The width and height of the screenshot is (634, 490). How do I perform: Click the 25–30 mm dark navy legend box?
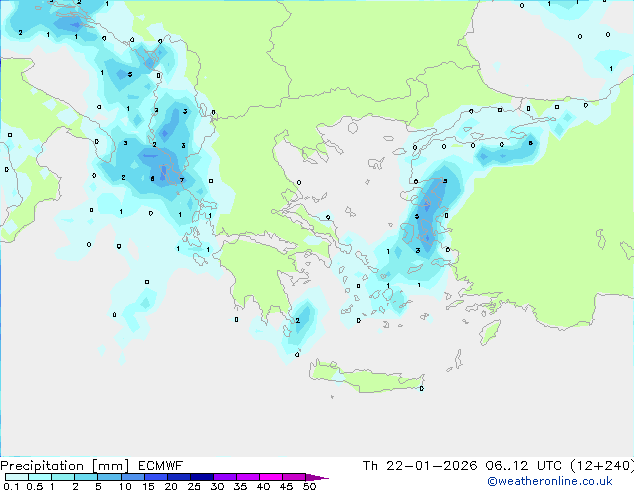(x=202, y=477)
